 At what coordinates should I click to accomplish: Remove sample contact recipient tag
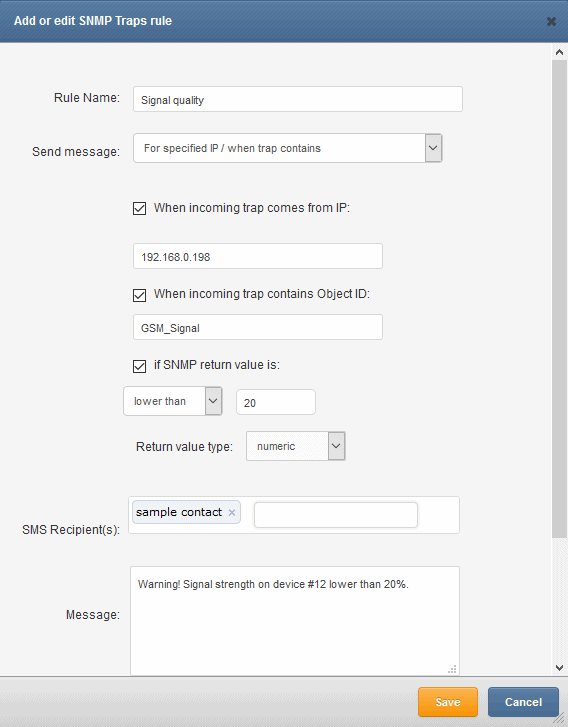pyautogui.click(x=232, y=512)
